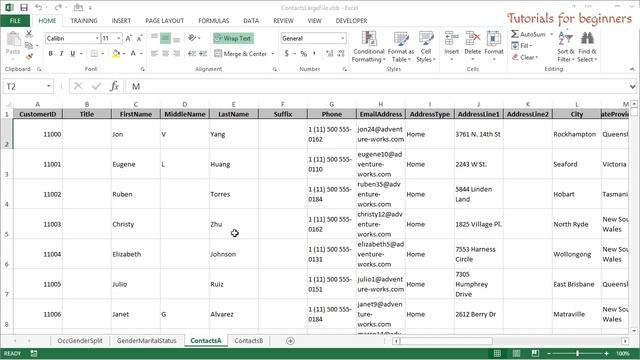Screen dimensions: 640x360
Task: Open the GenderMaritalStatus sheet tab
Action: point(147,341)
